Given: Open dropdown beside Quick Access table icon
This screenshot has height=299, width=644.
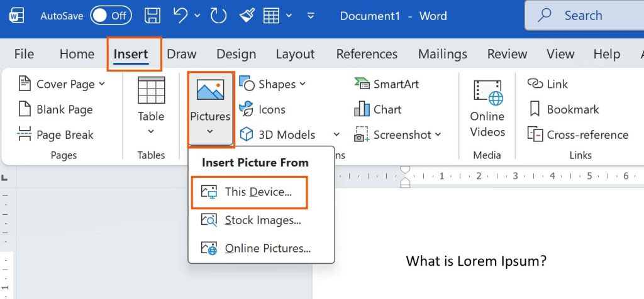Looking at the screenshot, I should pos(289,16).
